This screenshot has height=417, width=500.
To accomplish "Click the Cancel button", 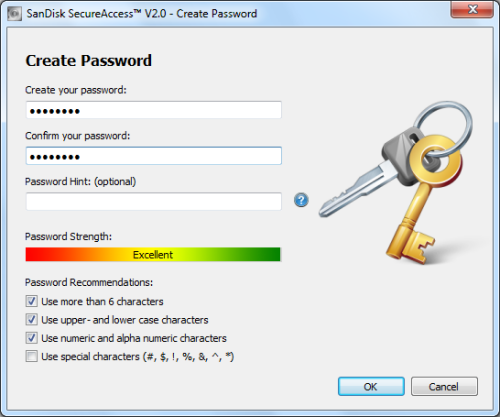I will [444, 387].
